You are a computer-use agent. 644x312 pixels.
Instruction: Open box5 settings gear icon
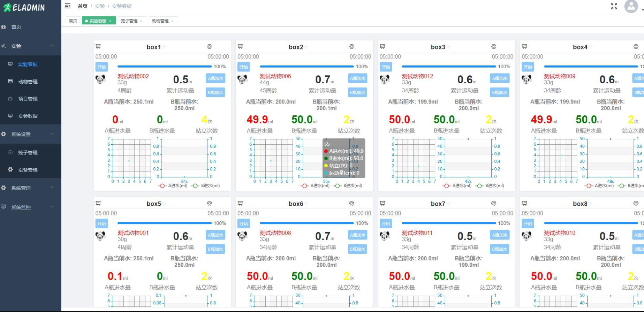(x=210, y=203)
